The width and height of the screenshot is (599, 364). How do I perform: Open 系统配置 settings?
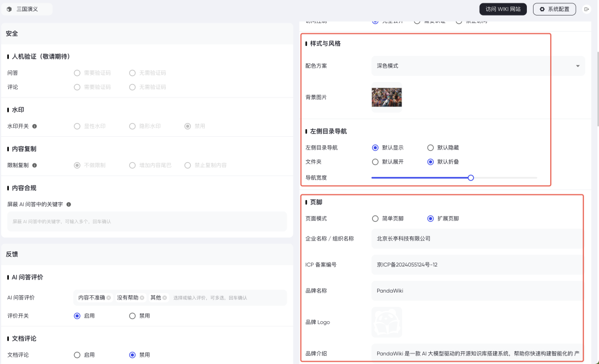tap(554, 9)
